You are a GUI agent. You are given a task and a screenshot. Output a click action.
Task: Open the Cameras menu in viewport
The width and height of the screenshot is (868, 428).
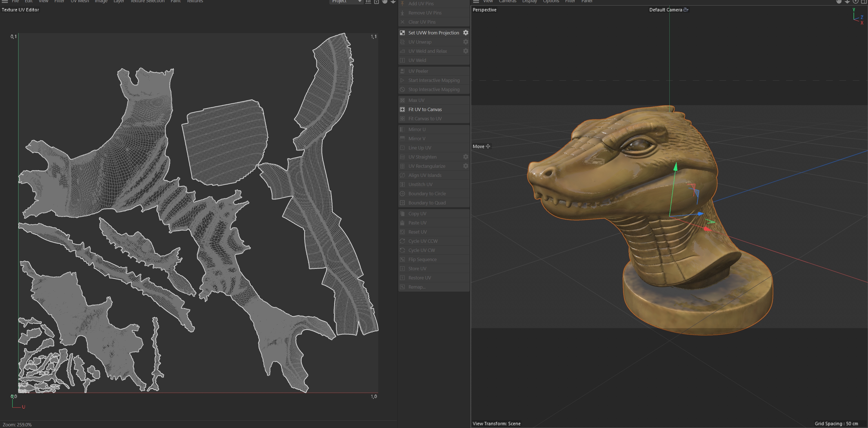[507, 1]
